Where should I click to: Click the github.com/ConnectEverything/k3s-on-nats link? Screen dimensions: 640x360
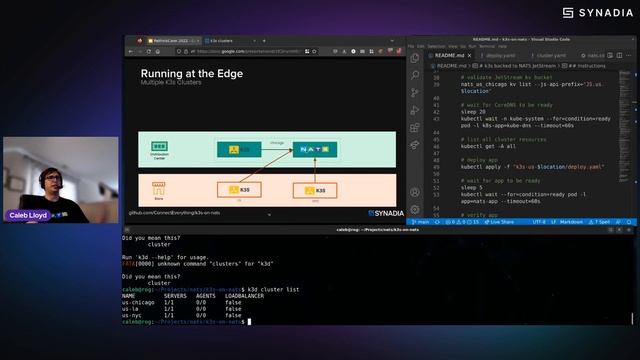coord(174,213)
